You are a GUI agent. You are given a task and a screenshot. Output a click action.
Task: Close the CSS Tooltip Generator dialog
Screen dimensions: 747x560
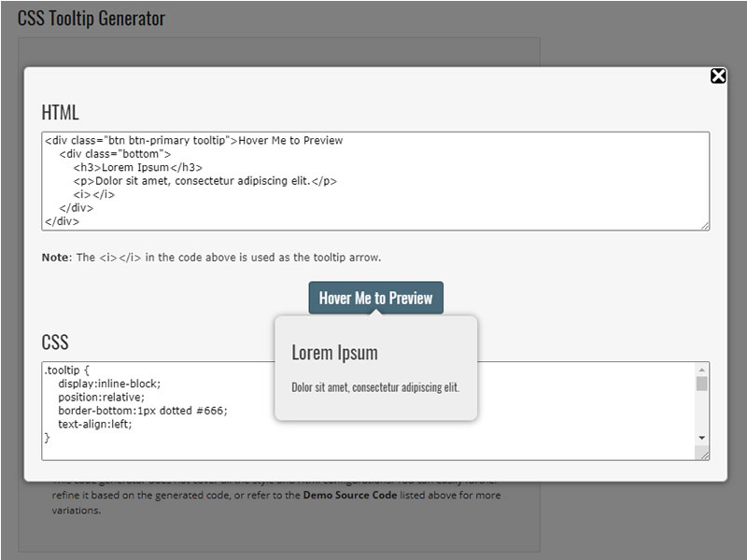point(717,77)
